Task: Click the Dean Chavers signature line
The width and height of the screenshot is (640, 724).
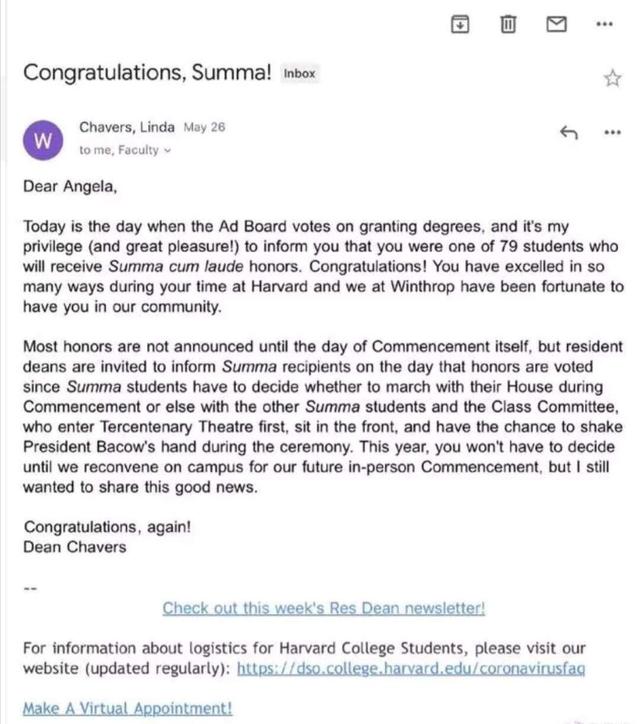Action: (75, 547)
